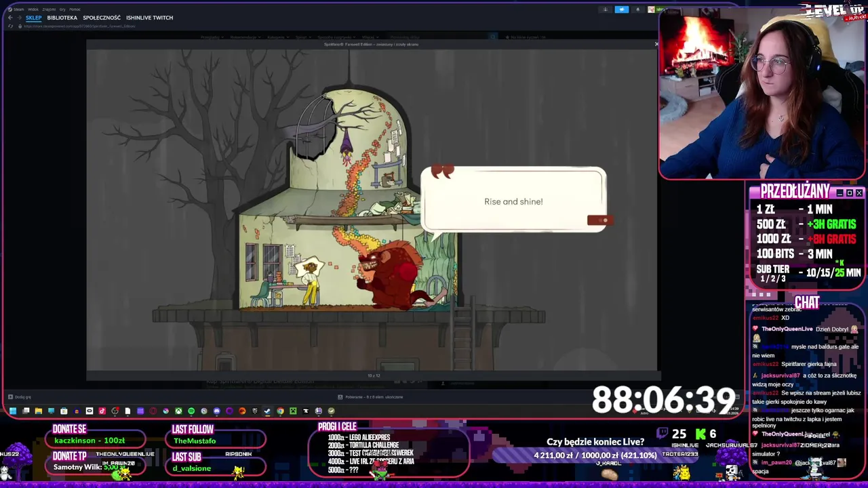This screenshot has height=488, width=868.
Task: Open the Xbox app on taskbar
Action: click(178, 411)
